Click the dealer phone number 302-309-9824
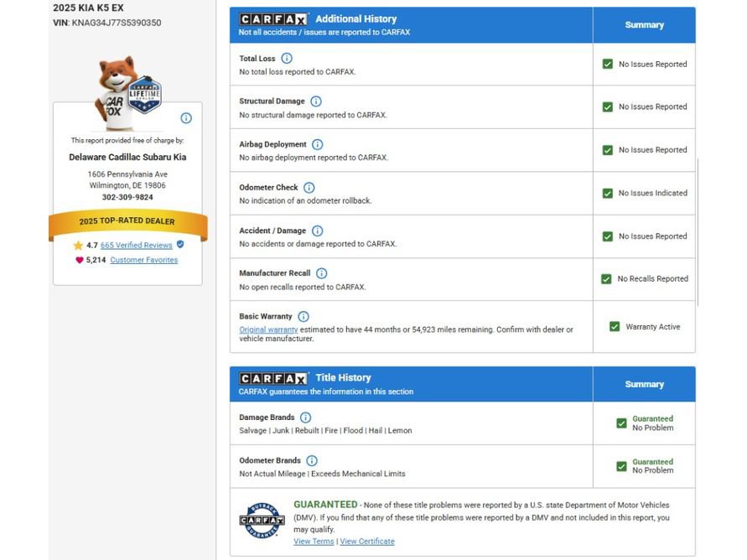This screenshot has height=560, width=747. coord(127,197)
